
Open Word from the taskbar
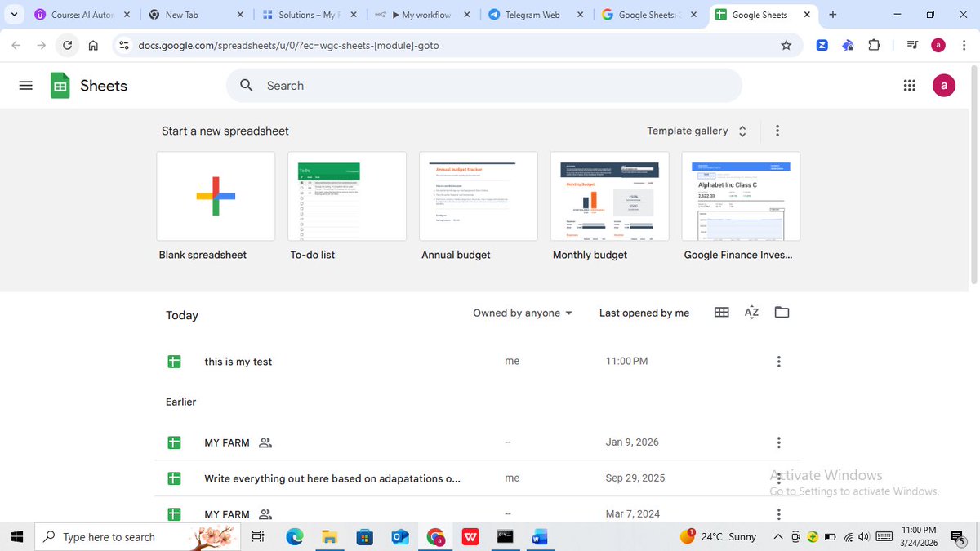(540, 537)
